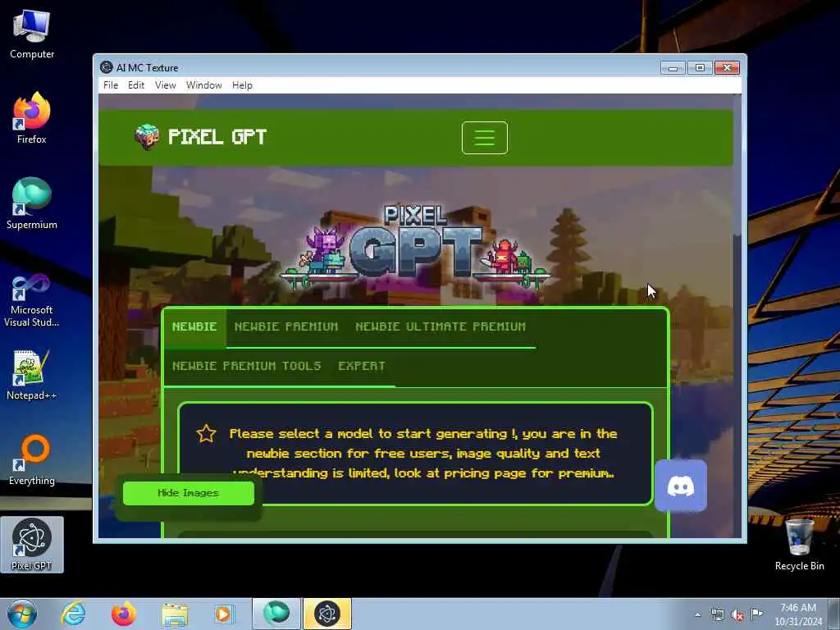
Task: Click the Pixel GPT taskbar app button
Action: pos(327,614)
